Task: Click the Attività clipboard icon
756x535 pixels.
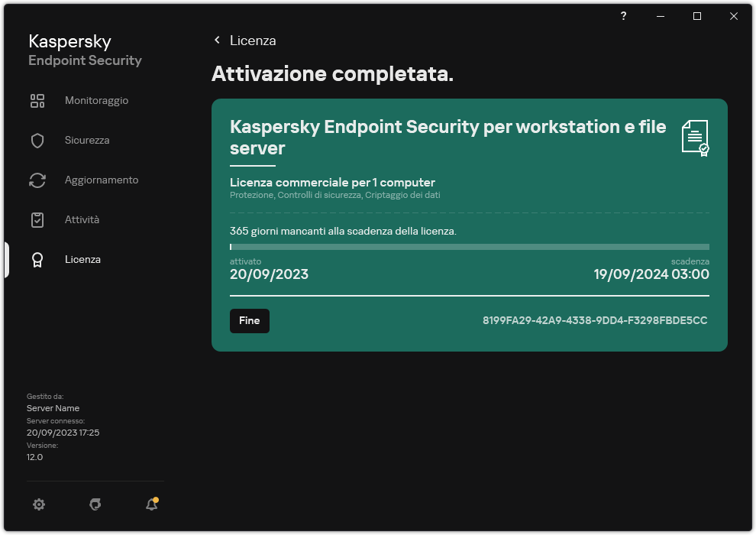Action: click(x=37, y=220)
